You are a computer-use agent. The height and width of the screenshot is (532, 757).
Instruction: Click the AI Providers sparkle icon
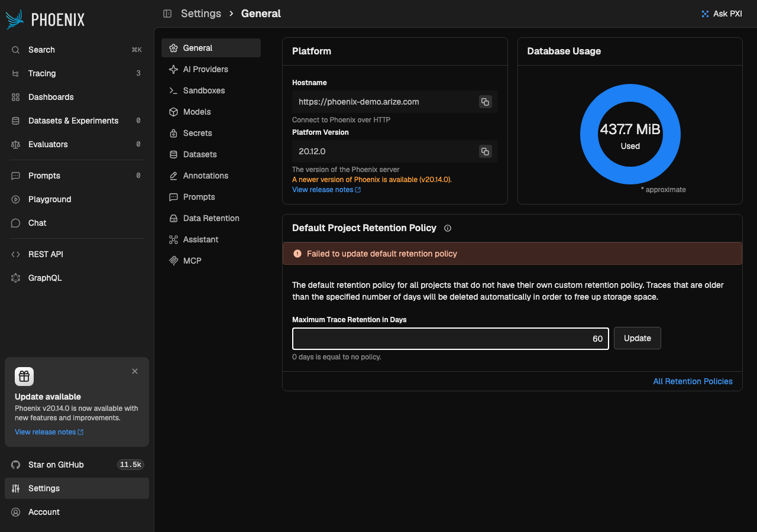click(173, 69)
